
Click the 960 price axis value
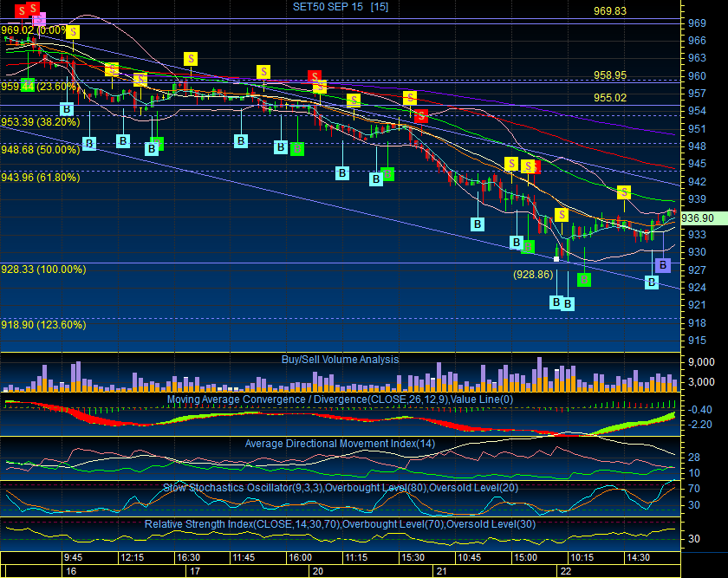click(697, 76)
